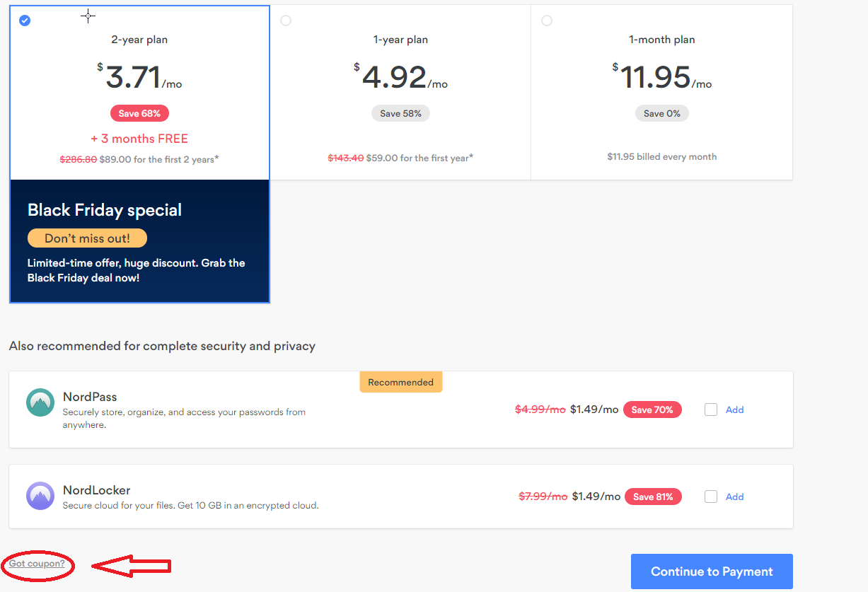This screenshot has height=592, width=868.
Task: Click the Save 81% NordLocker badge
Action: coord(653,497)
